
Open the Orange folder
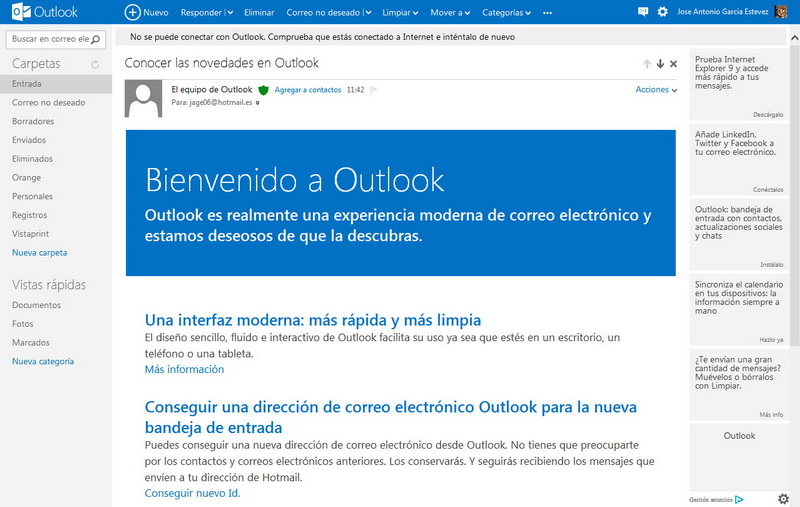[x=27, y=178]
